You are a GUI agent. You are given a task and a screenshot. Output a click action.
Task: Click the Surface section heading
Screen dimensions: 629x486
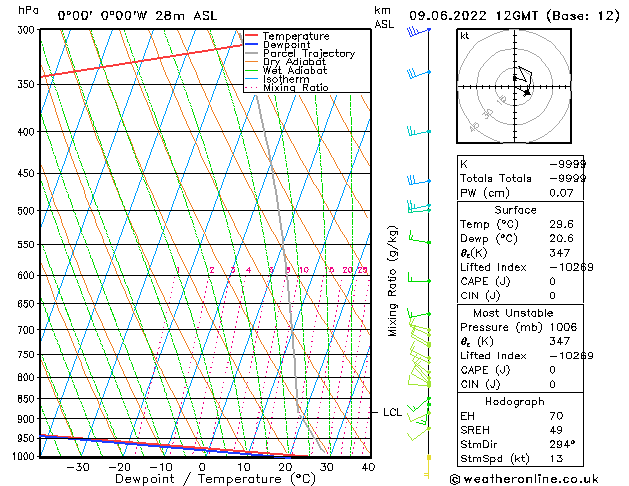515,210
